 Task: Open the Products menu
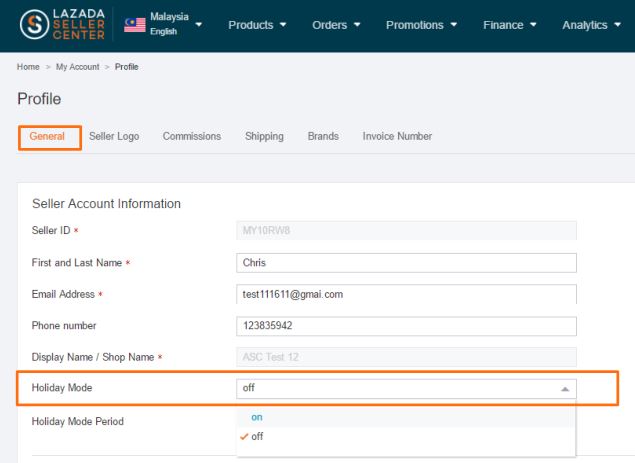[257, 25]
